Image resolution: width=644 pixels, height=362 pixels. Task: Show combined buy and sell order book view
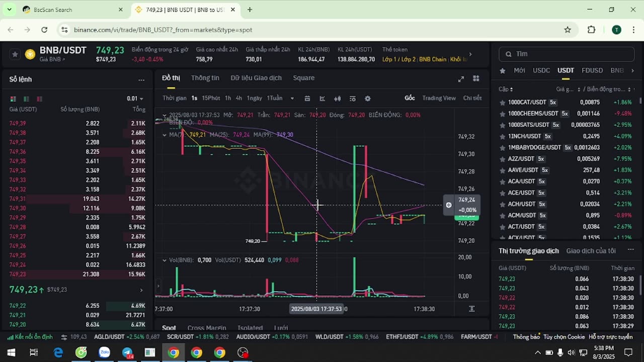click(x=13, y=99)
